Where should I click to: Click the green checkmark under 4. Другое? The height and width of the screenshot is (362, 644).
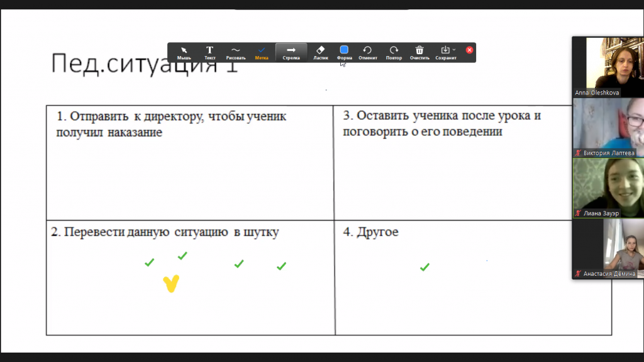click(x=425, y=268)
